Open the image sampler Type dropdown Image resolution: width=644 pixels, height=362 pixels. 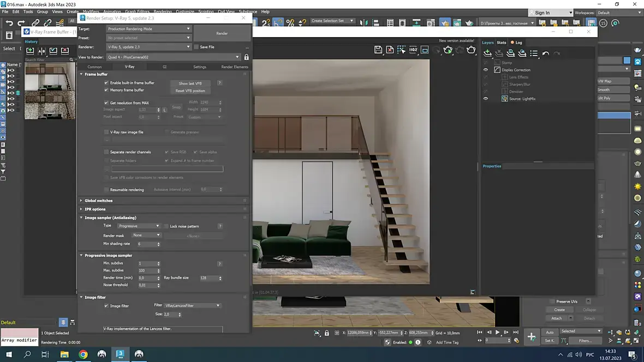[x=139, y=226]
